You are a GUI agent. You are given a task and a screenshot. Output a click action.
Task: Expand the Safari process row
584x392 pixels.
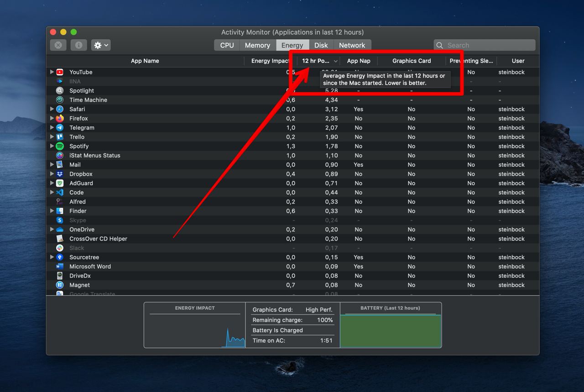click(52, 109)
